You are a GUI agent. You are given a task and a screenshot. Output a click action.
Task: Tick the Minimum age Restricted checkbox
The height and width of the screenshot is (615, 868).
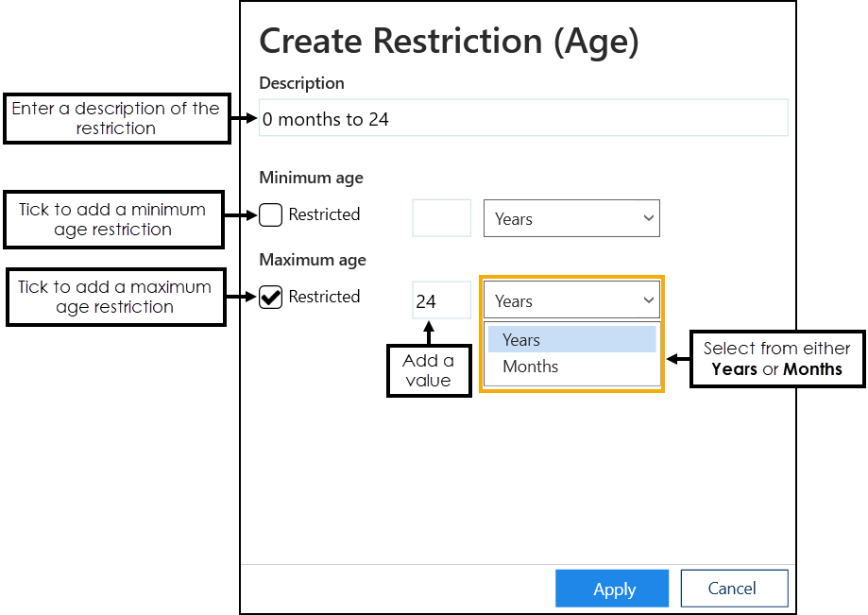pos(271,215)
